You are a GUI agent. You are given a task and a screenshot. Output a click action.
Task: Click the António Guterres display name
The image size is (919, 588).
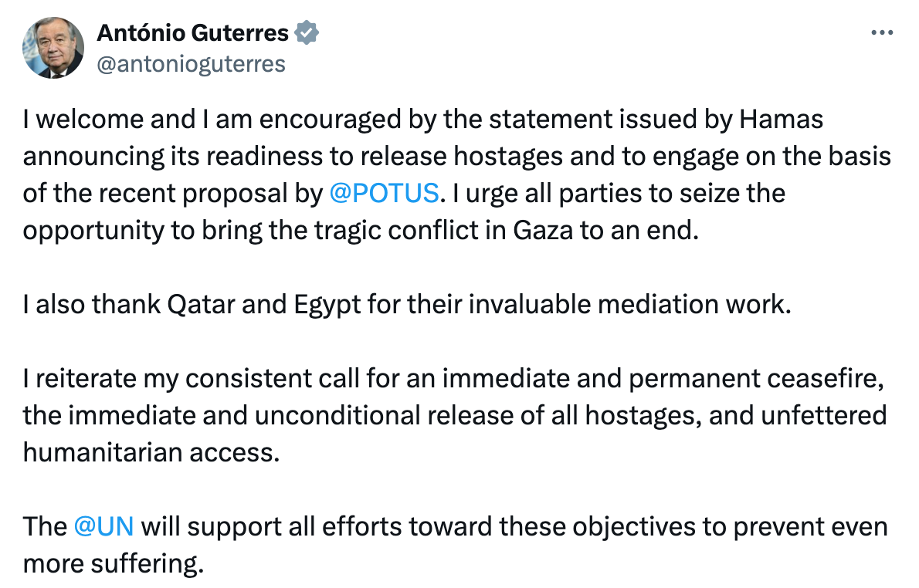click(x=192, y=34)
